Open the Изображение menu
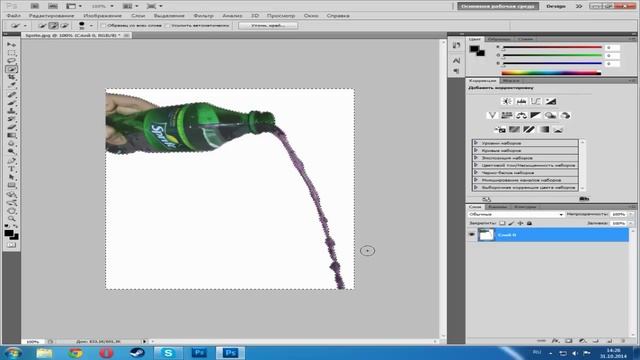Image resolution: width=640 pixels, height=360 pixels. tap(102, 16)
